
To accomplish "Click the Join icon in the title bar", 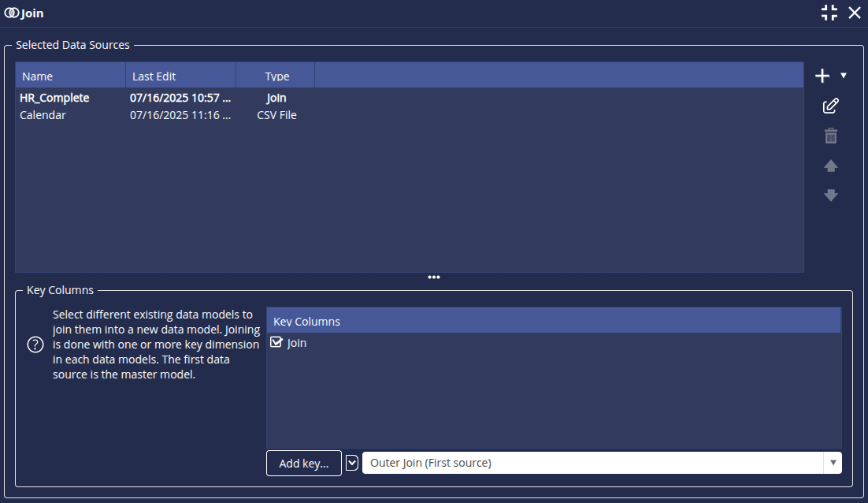I will tap(11, 13).
